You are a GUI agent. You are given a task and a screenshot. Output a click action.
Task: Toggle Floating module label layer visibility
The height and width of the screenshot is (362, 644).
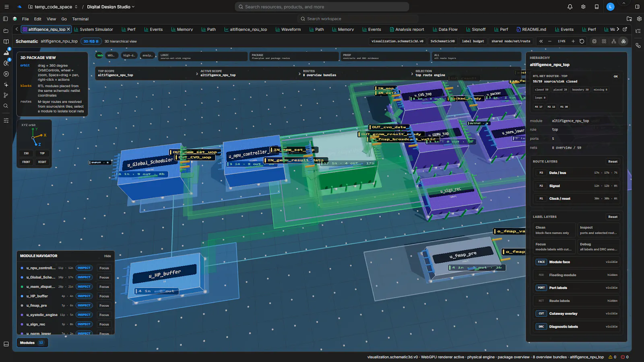pos(577,275)
